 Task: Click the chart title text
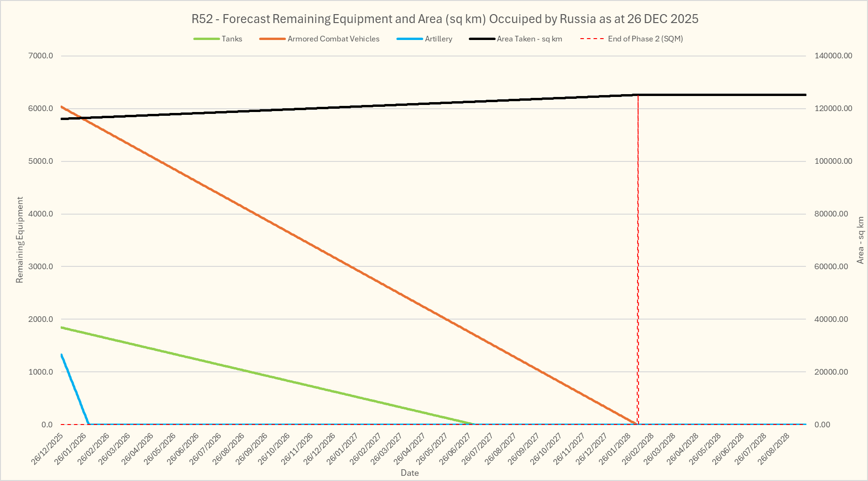tap(444, 19)
